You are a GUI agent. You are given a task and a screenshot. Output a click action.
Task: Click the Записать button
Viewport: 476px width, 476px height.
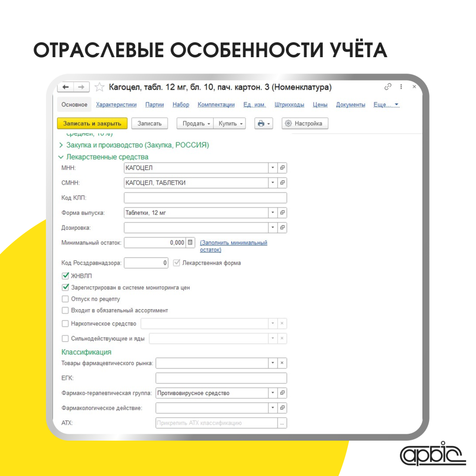149,124
